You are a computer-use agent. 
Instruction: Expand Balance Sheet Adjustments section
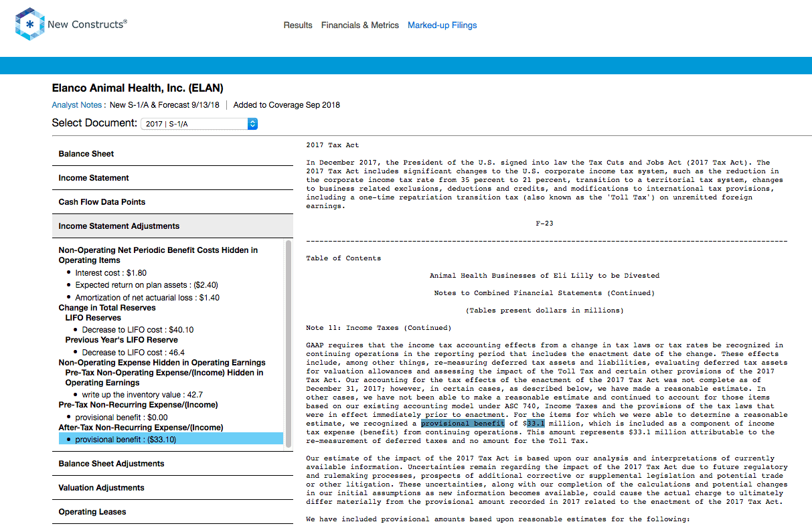(x=173, y=464)
